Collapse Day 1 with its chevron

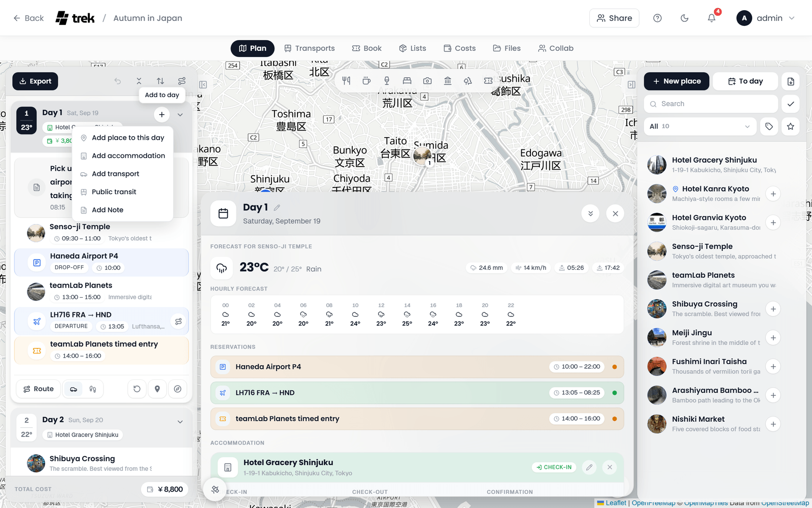pos(180,115)
